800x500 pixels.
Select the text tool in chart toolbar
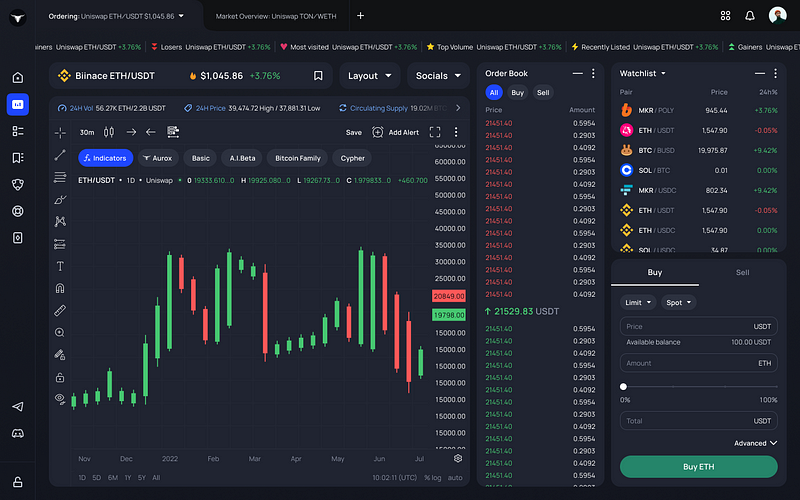pos(60,266)
